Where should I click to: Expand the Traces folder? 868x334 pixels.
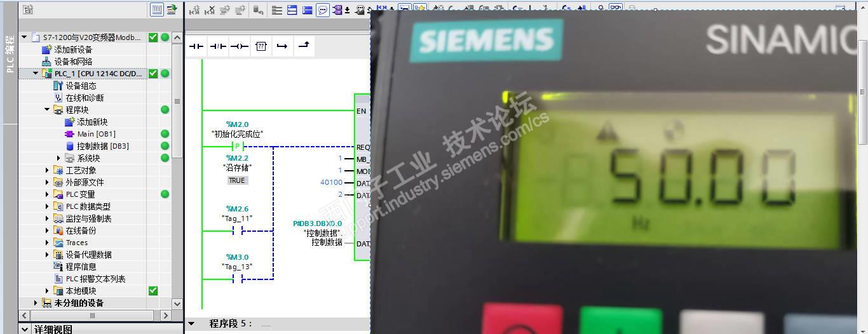click(47, 243)
